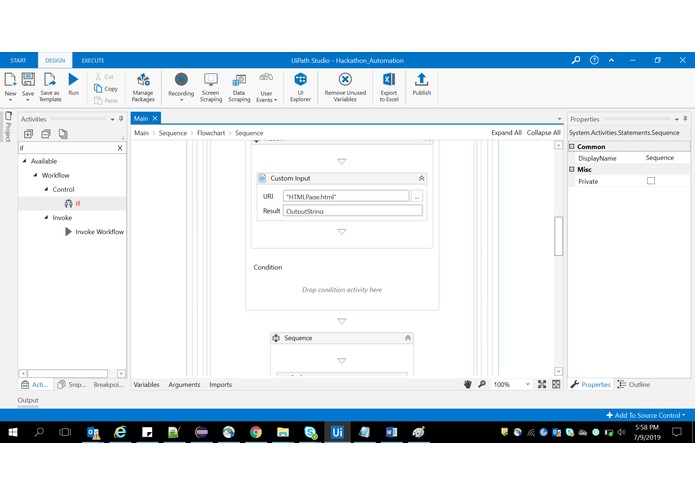Open the Help icon in title bar
The height and width of the screenshot is (494, 695).
coord(594,60)
